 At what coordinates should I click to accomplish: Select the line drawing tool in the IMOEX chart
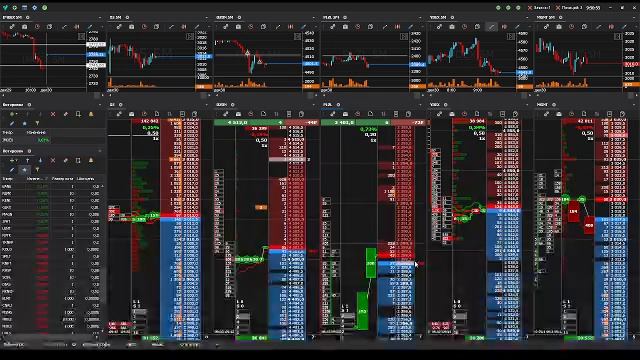click(64, 27)
